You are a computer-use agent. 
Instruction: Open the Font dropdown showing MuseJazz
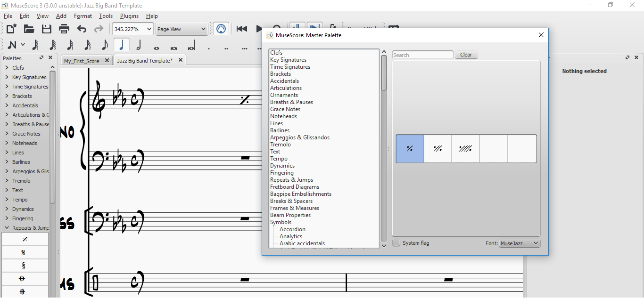(x=520, y=243)
